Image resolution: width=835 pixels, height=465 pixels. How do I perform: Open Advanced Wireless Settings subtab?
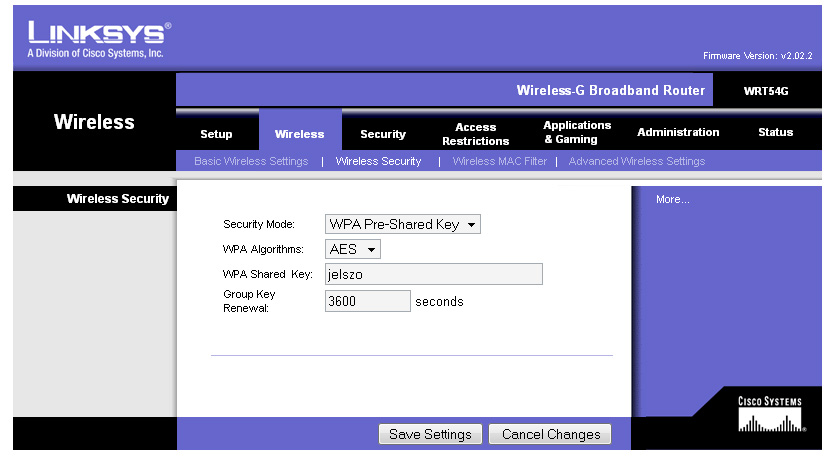pyautogui.click(x=636, y=161)
